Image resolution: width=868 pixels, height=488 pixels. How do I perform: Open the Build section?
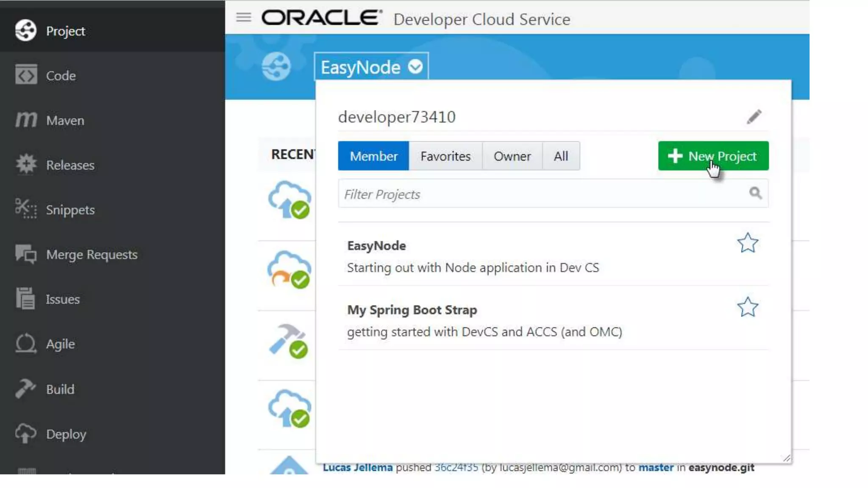pyautogui.click(x=60, y=389)
